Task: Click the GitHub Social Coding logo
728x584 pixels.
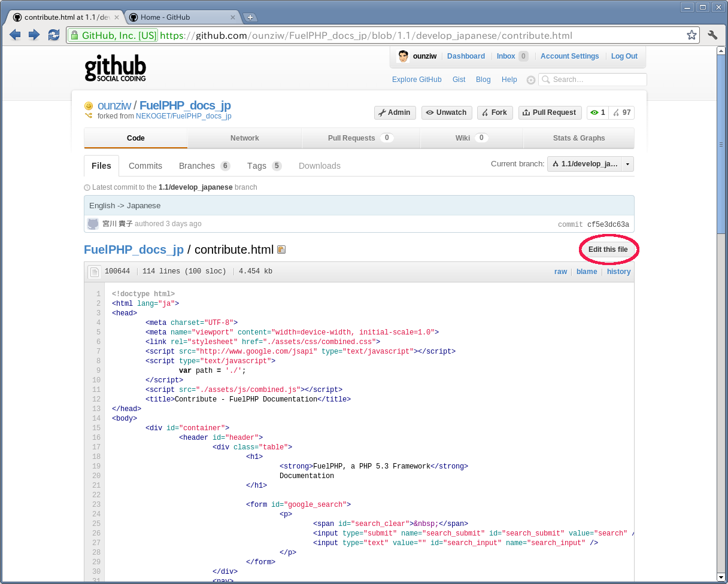Action: (115, 69)
